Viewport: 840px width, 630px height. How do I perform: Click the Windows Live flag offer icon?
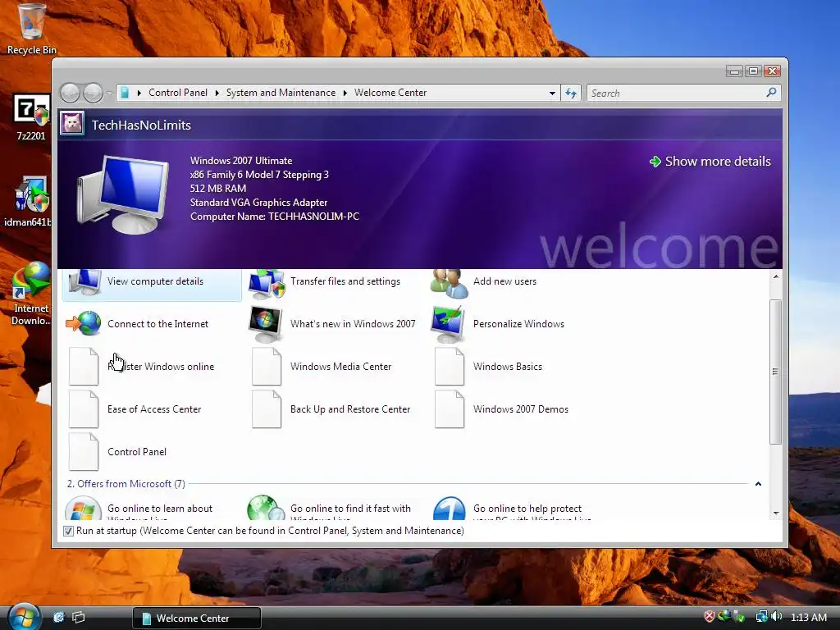tap(83, 509)
